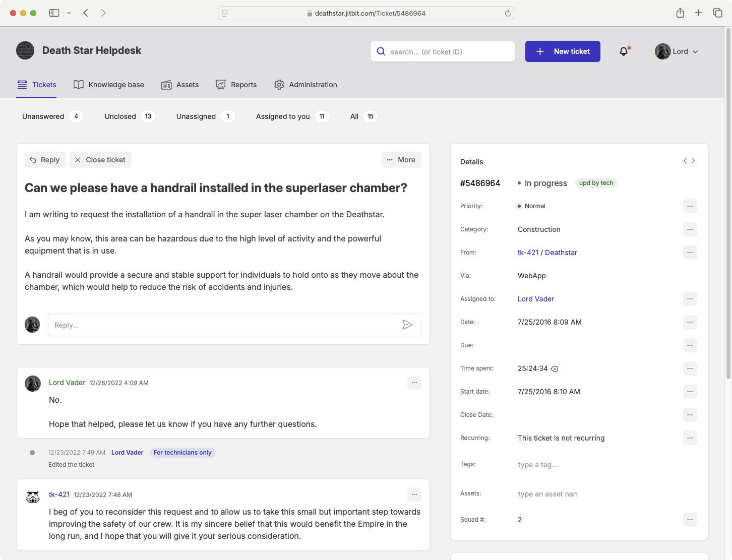This screenshot has width=732, height=560.
Task: Go to next ticket arrow in Details
Action: pyautogui.click(x=693, y=161)
